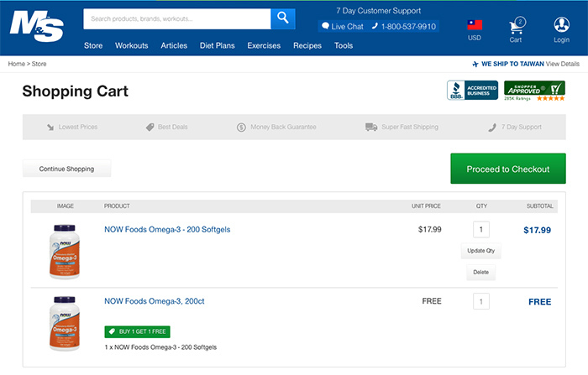This screenshot has height=375, width=588.
Task: Click the Live Chat speech bubble icon
Action: (x=325, y=26)
